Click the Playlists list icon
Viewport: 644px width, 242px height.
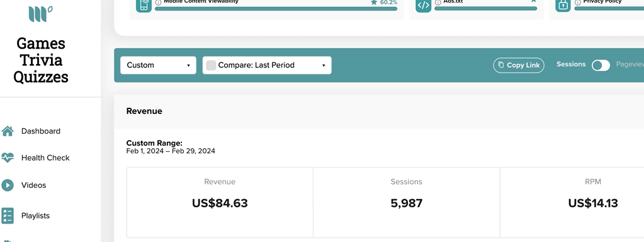click(x=8, y=216)
